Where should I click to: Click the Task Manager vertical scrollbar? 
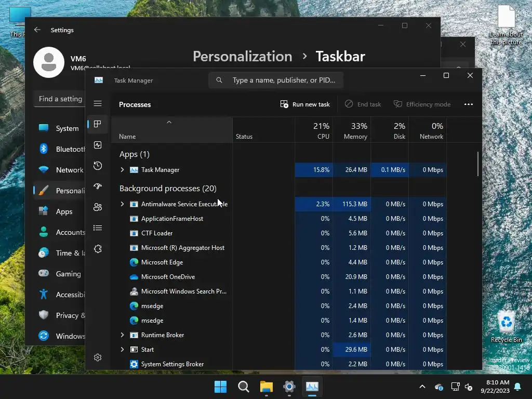coord(478,164)
